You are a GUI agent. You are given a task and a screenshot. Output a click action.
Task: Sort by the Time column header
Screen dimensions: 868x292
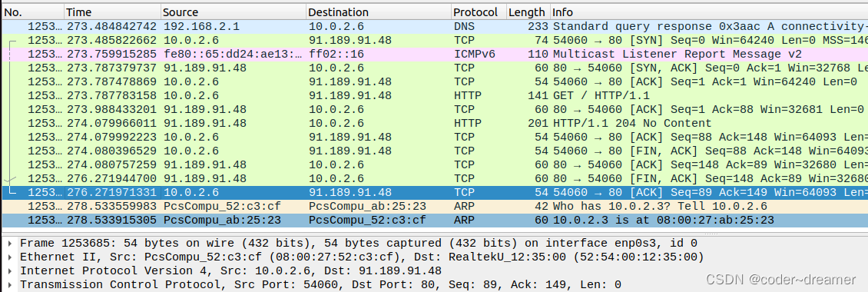[x=112, y=12]
